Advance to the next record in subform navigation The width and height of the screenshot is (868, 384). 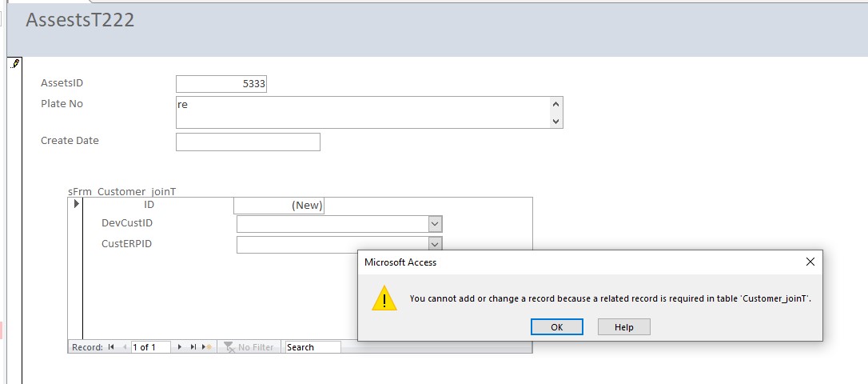coord(179,347)
